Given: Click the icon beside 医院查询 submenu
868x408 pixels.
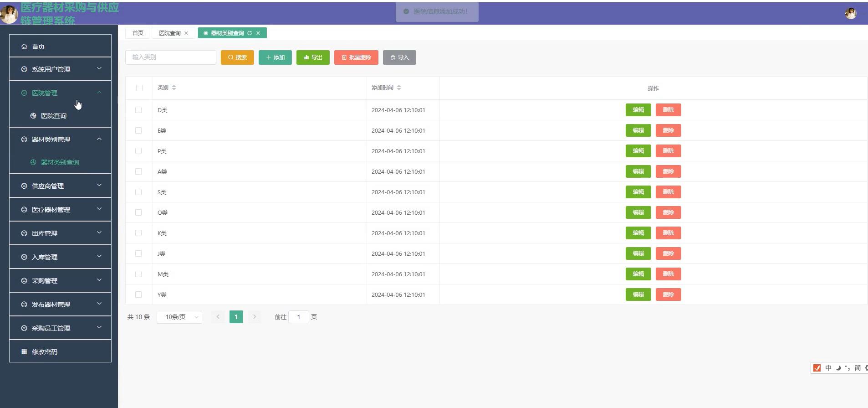Looking at the screenshot, I should click(x=33, y=116).
